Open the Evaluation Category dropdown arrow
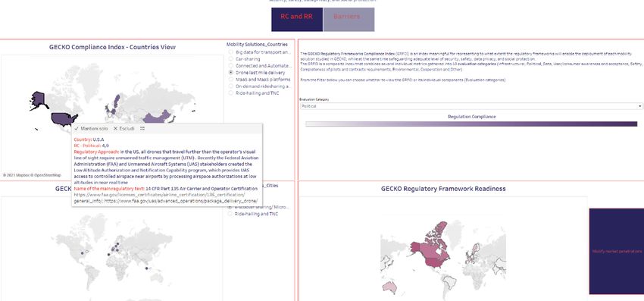Viewport: 644px width, 301px height. (x=640, y=106)
